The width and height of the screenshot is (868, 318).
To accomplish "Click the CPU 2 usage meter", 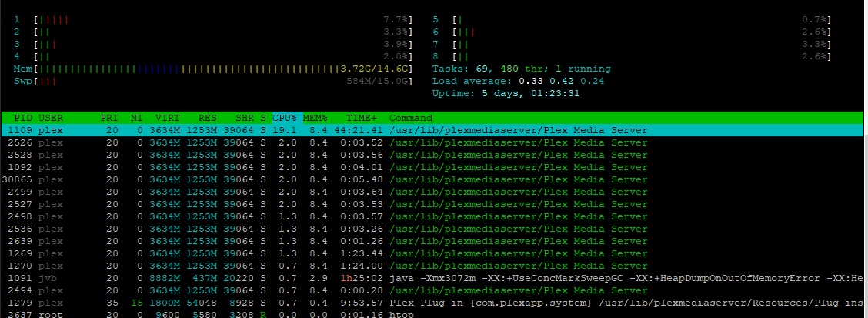I will pos(224,32).
